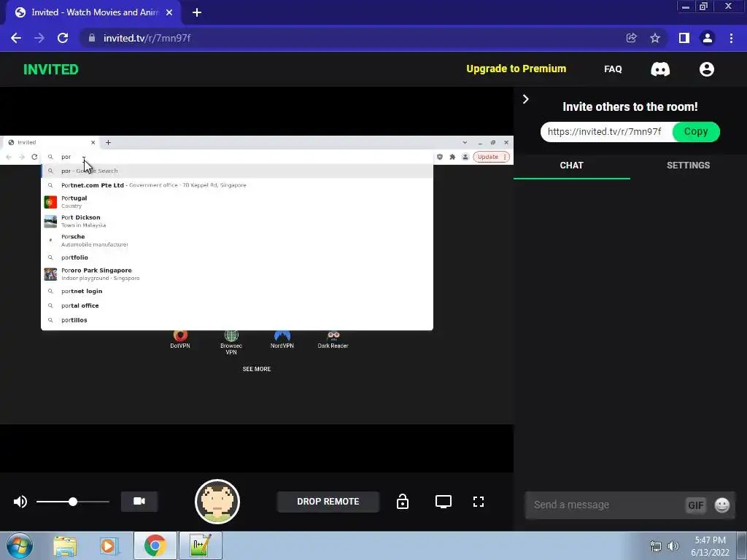Select the 'por - Google Search' suggestion

point(237,171)
